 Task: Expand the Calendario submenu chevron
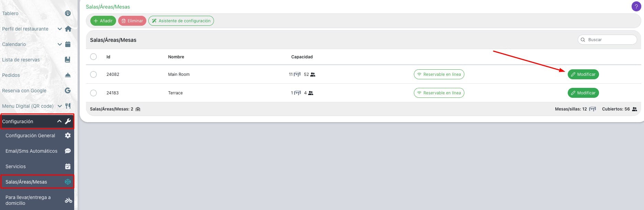60,44
